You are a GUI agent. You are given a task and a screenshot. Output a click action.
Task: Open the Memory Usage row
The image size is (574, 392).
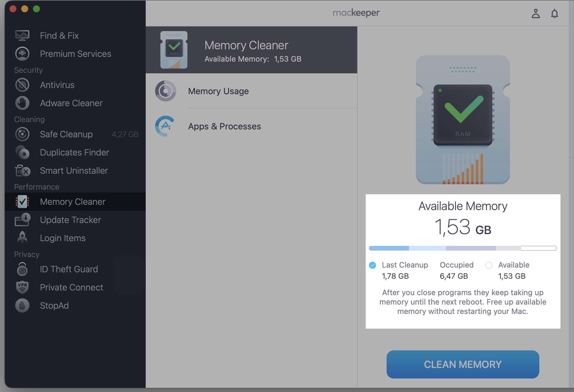pos(251,91)
